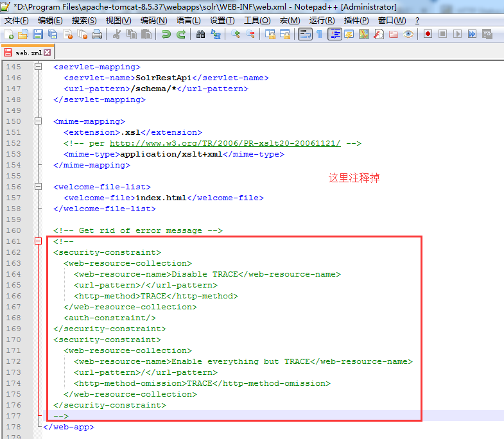Zoom out using the magnifier minus icon
This screenshot has height=439, width=504.
(250, 34)
